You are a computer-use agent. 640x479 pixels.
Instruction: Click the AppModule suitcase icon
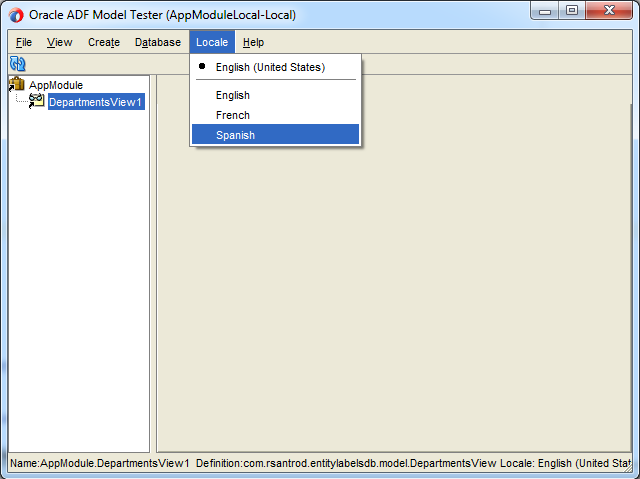coord(17,84)
